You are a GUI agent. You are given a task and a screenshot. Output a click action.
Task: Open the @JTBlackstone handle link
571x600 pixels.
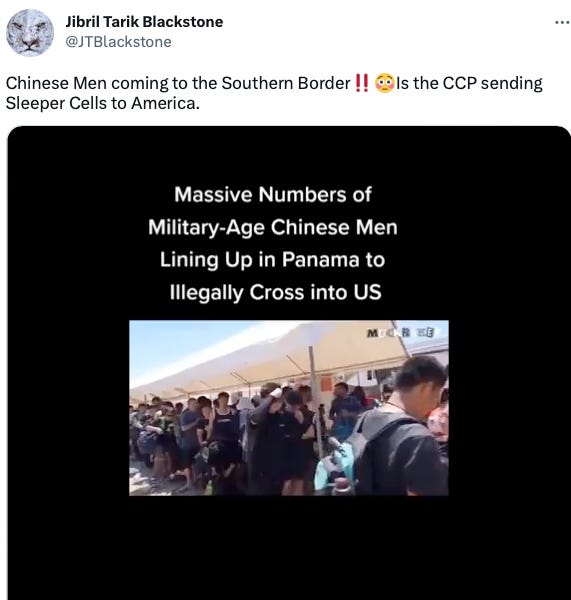pyautogui.click(x=118, y=42)
